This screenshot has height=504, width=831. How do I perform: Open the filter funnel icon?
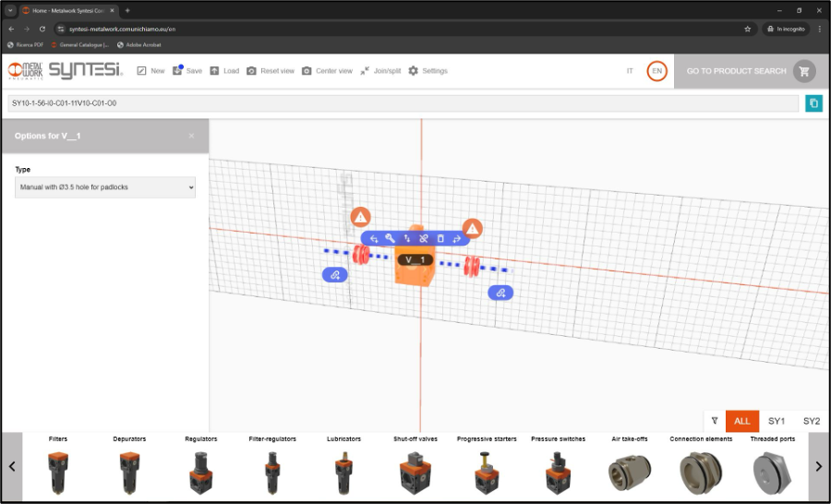pyautogui.click(x=715, y=421)
